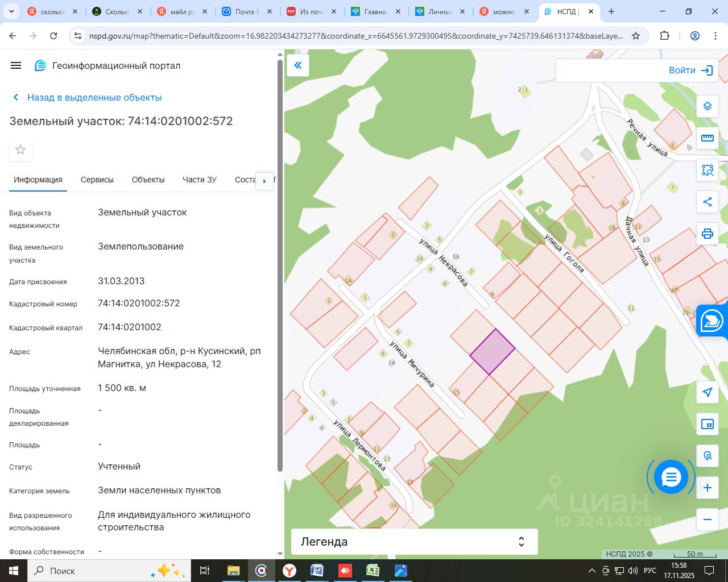
Task: Select the ruler measurement tool
Action: point(707,138)
